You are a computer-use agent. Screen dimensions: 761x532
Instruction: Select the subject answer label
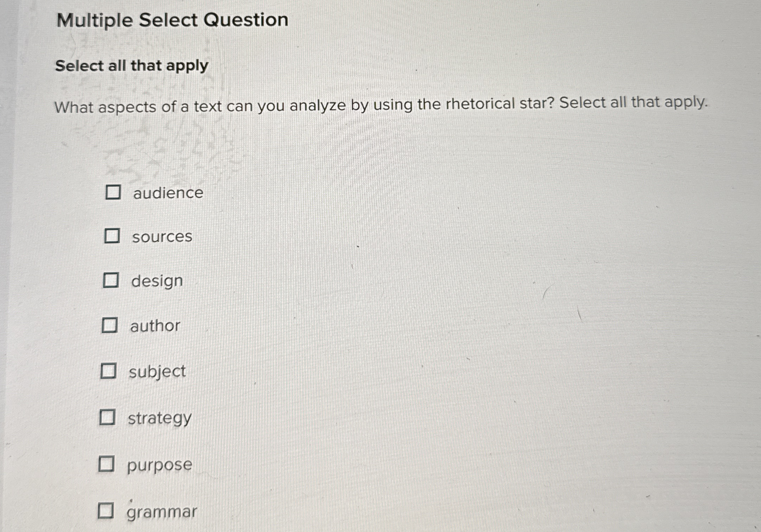[x=157, y=372]
